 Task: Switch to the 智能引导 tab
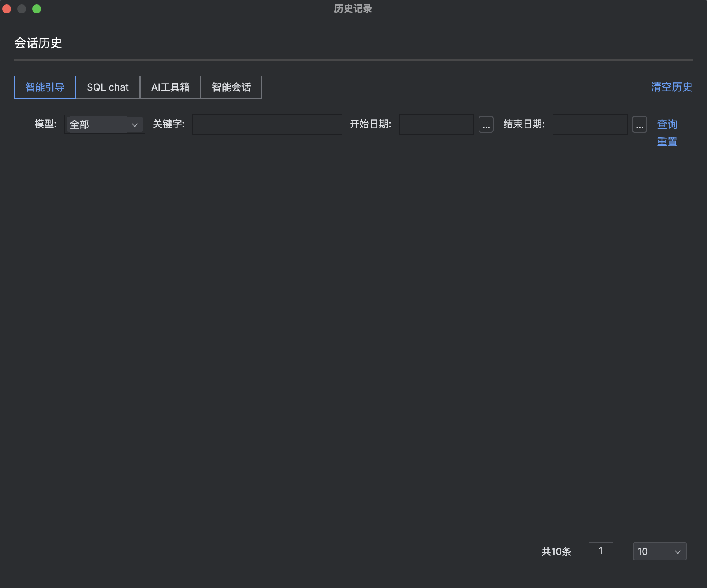tap(45, 87)
